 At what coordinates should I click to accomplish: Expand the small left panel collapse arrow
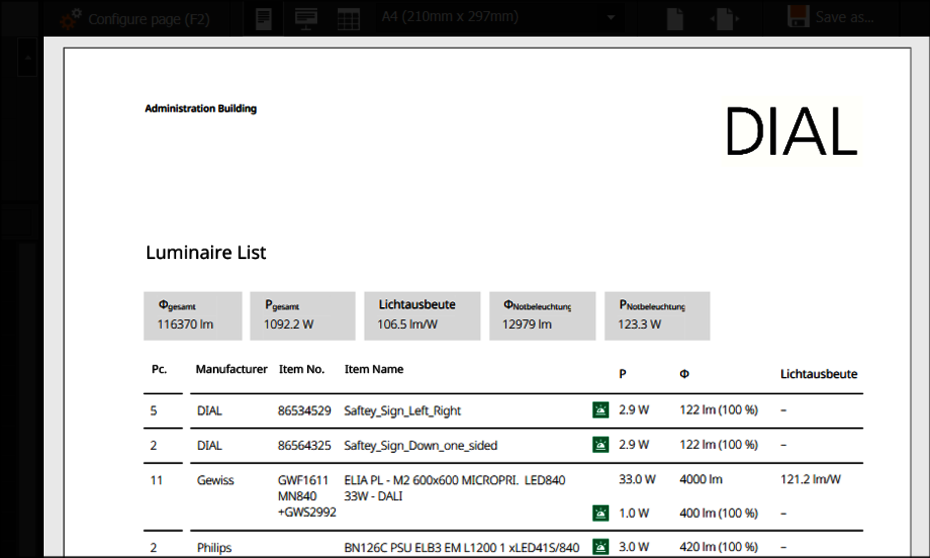pyautogui.click(x=28, y=60)
